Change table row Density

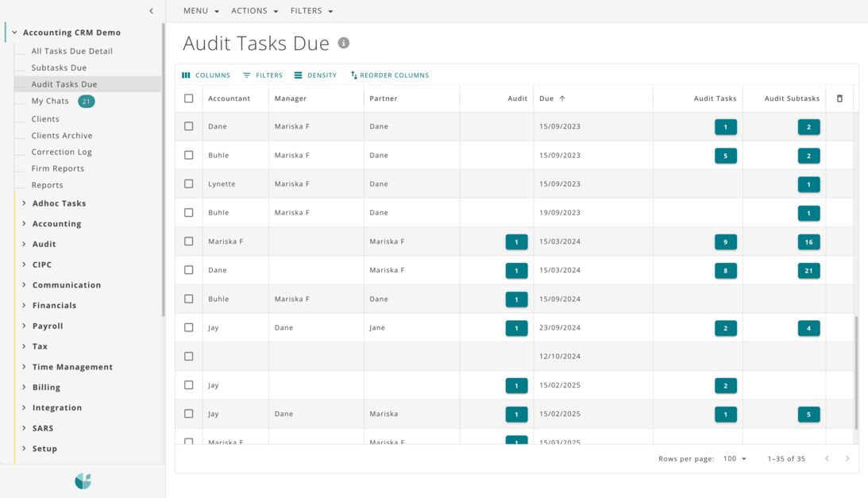coord(315,75)
